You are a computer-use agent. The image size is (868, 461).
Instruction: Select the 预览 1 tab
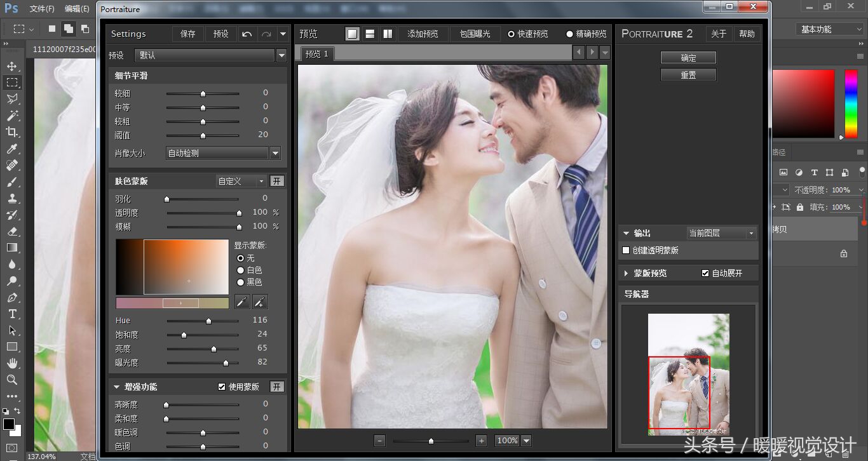pos(316,54)
